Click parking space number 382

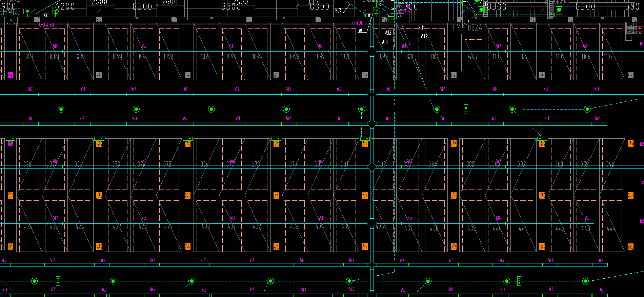(382, 164)
